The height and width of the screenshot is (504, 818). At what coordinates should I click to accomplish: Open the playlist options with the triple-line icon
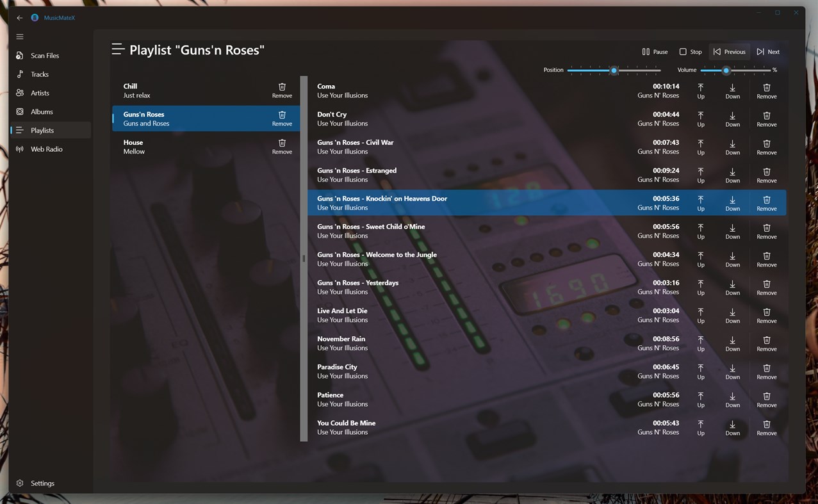coord(118,49)
